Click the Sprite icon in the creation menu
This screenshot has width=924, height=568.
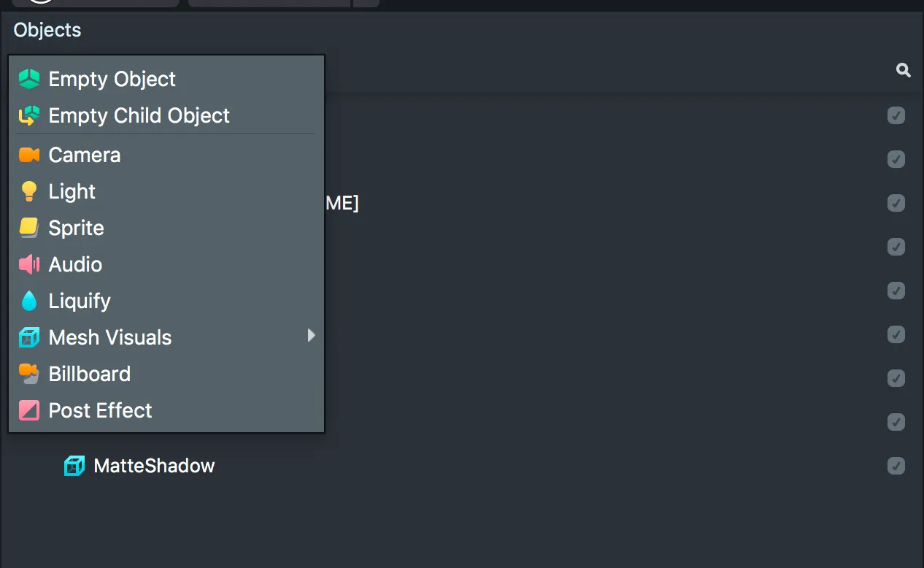[x=30, y=227]
